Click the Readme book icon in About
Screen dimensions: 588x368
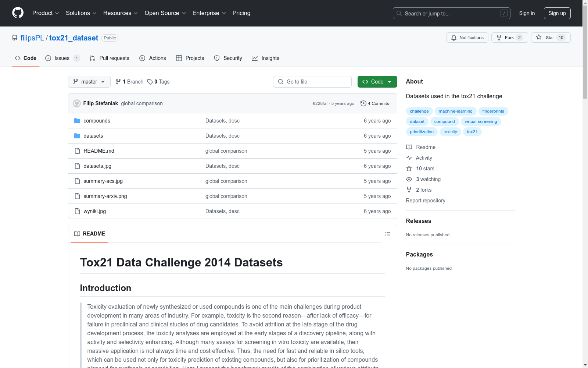tap(409, 147)
